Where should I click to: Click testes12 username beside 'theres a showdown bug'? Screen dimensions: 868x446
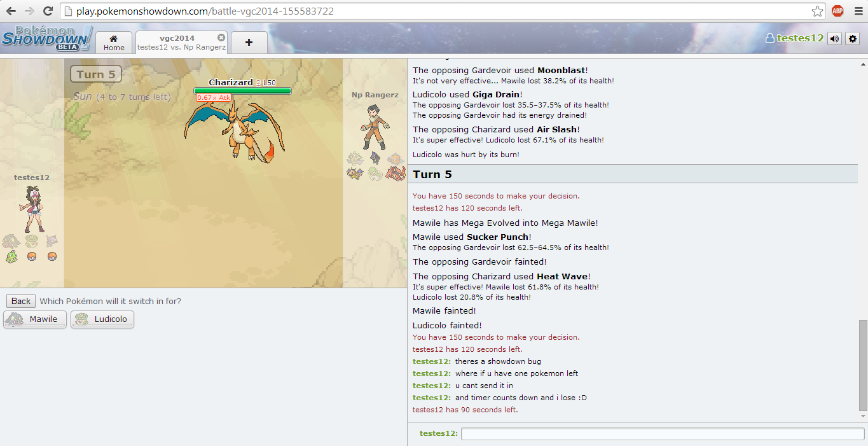tap(432, 361)
